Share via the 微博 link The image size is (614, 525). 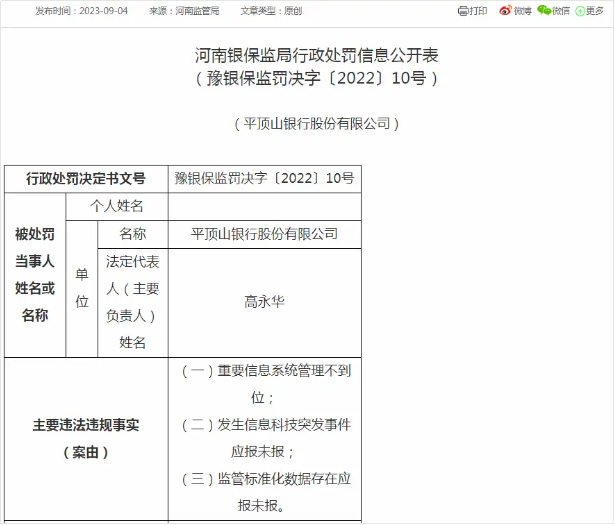(x=522, y=11)
